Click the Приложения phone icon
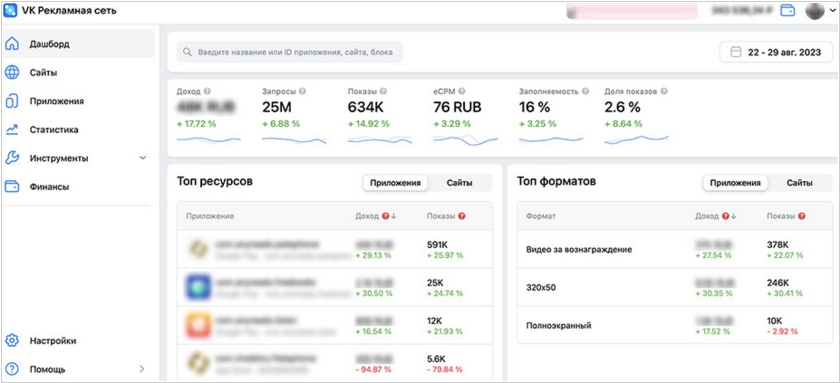840x383 pixels. [x=12, y=101]
